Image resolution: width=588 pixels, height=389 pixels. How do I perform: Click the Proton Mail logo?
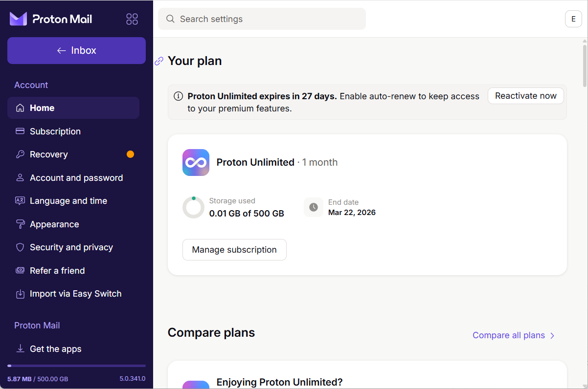[x=51, y=19]
